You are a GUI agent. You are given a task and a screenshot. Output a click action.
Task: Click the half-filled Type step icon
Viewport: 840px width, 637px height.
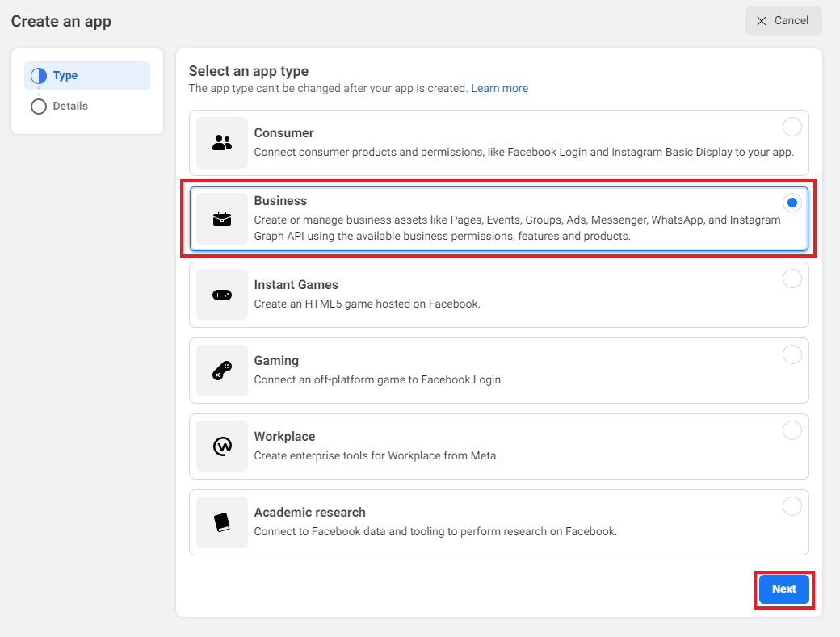[39, 76]
